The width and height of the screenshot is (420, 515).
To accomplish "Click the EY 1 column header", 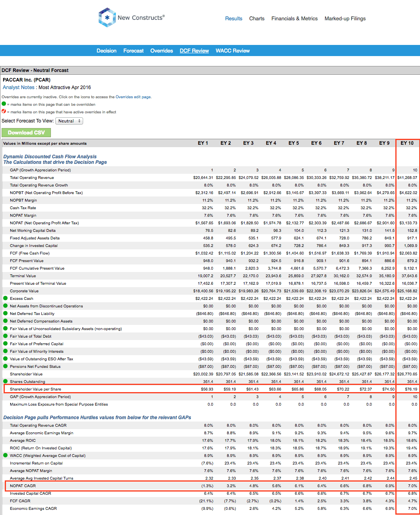I will tap(203, 143).
